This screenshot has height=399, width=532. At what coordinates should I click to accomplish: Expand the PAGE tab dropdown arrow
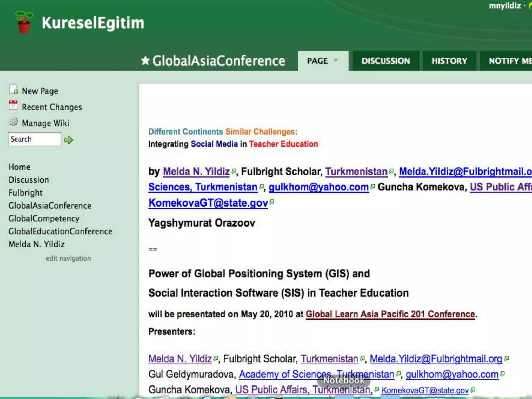336,60
